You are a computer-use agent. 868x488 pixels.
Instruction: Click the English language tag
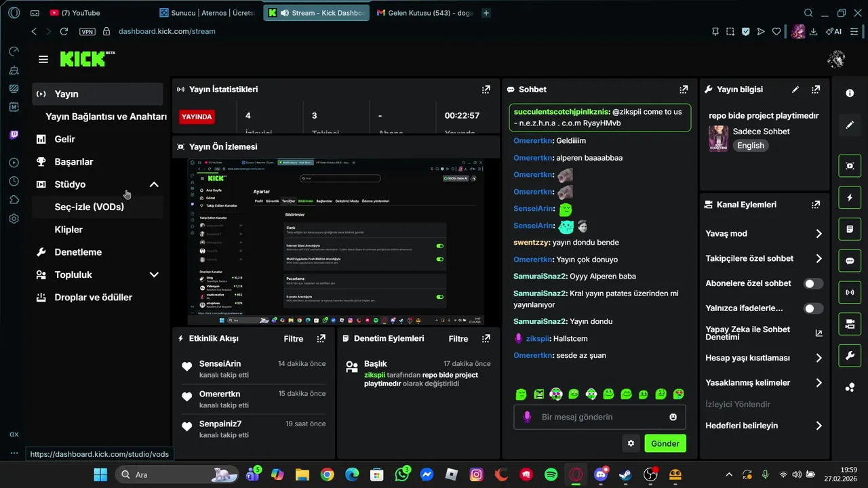751,146
